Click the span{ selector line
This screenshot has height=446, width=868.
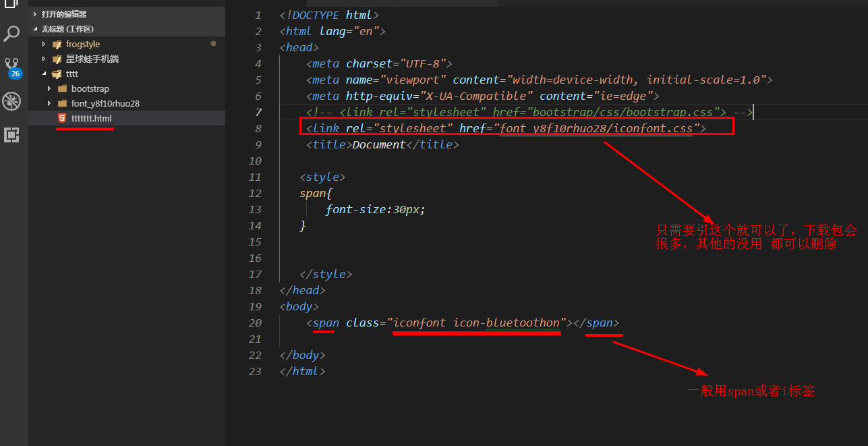[x=316, y=193]
